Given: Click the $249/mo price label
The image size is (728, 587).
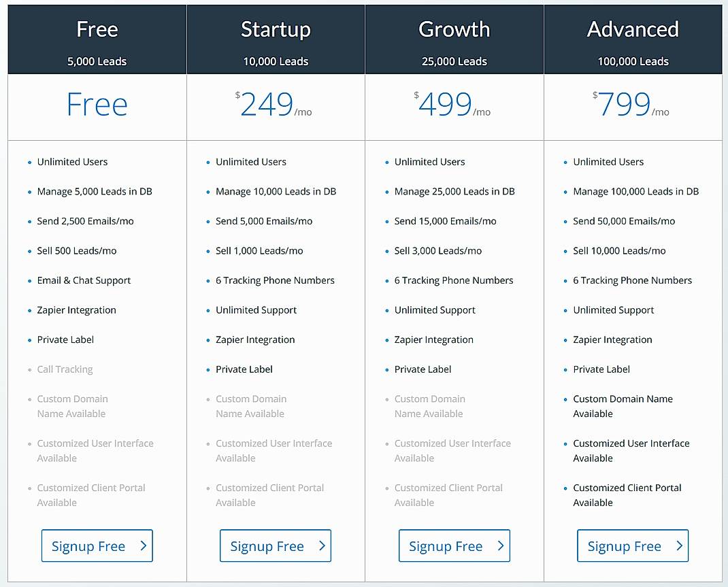Looking at the screenshot, I should [276, 106].
